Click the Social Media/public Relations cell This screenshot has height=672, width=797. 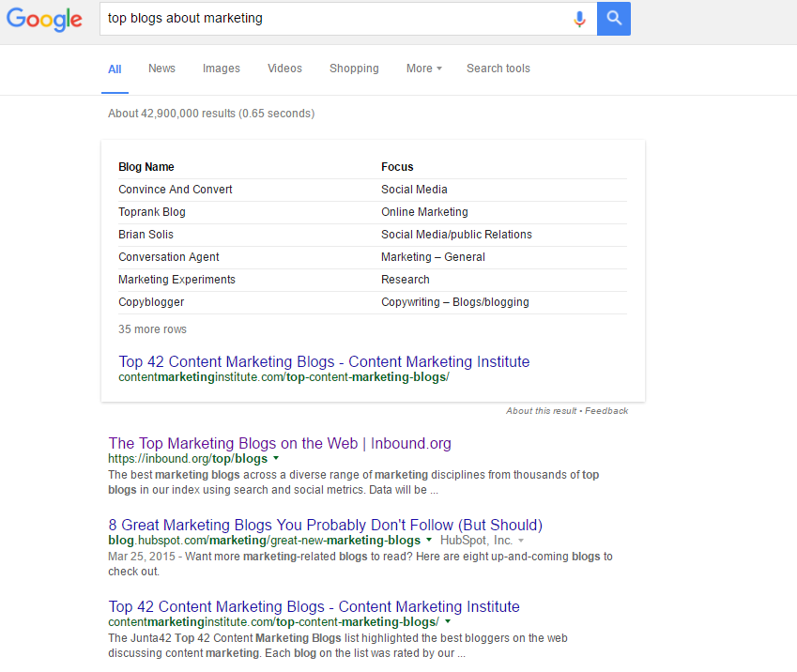pos(456,235)
